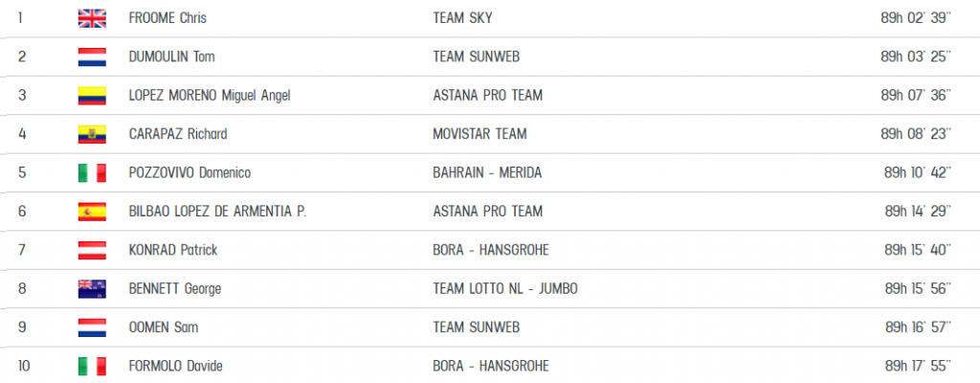Open MOVISTAR TEAM entry
The image size is (980, 383).
pos(479,134)
